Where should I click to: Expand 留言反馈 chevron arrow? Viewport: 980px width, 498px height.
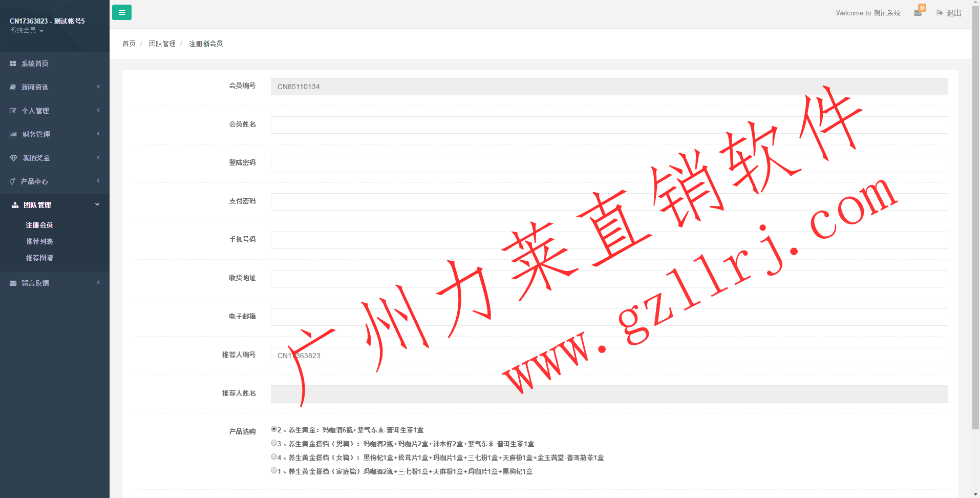tap(98, 282)
